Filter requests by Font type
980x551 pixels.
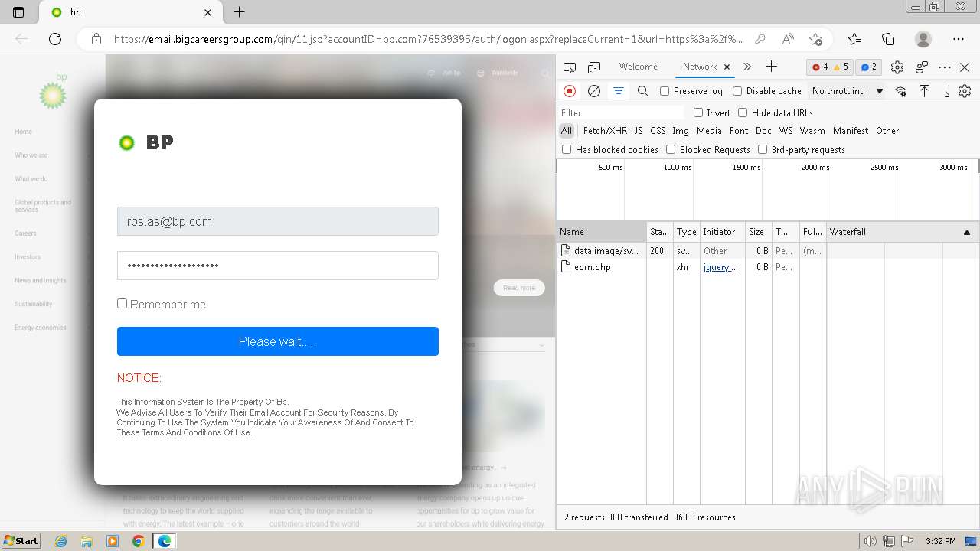tap(739, 131)
